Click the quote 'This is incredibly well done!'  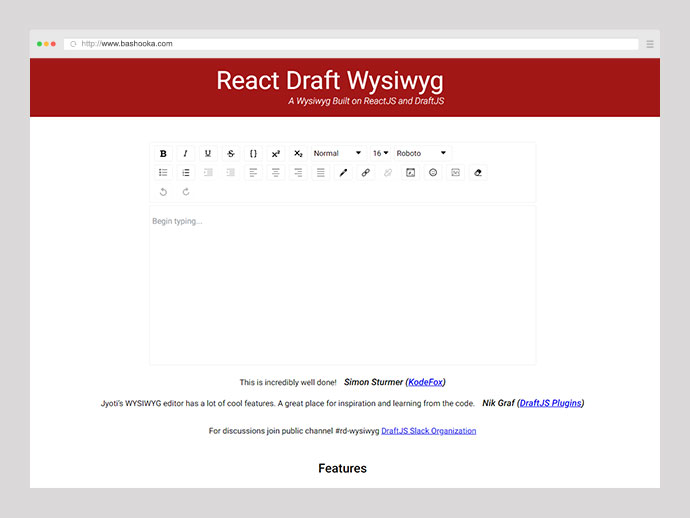pos(288,382)
